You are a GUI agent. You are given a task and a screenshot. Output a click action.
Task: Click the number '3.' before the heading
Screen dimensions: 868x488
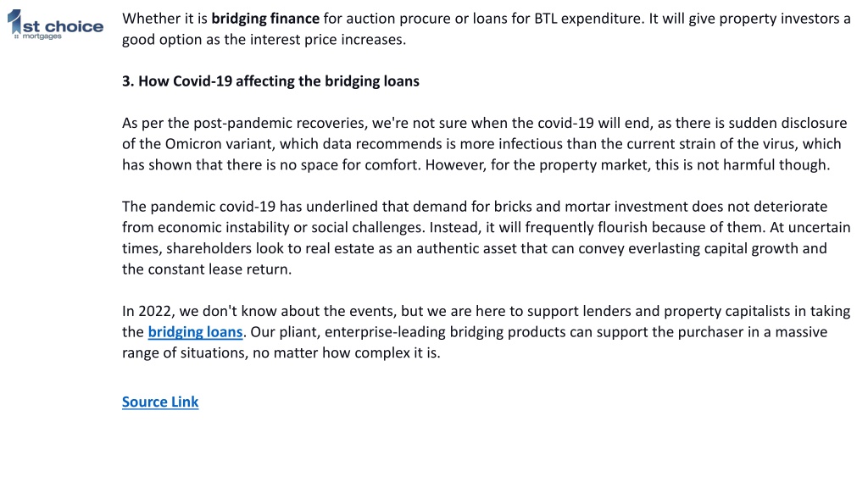pos(128,81)
